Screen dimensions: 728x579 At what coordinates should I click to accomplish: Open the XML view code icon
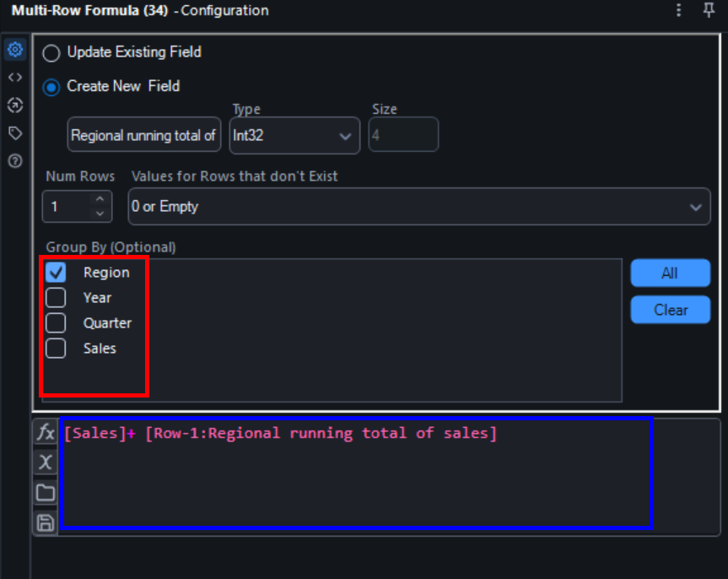[x=15, y=77]
